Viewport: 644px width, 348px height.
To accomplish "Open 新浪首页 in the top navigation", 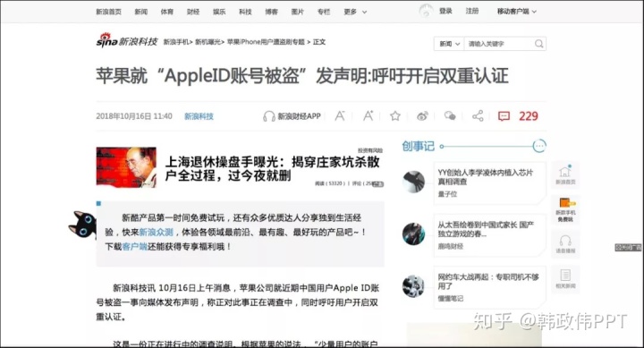I will [108, 12].
